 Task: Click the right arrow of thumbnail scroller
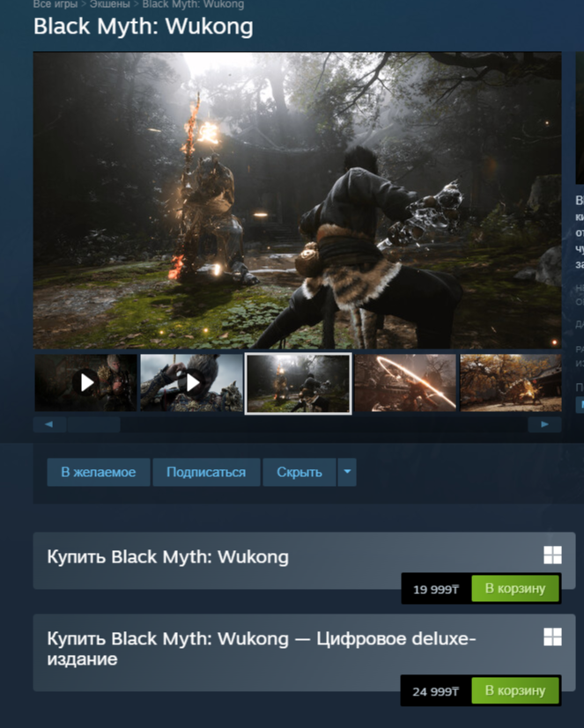544,424
